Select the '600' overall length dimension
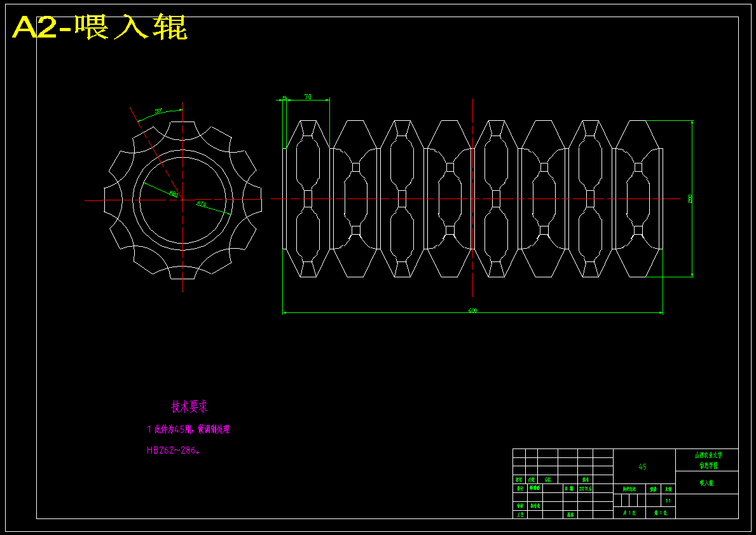 (472, 310)
